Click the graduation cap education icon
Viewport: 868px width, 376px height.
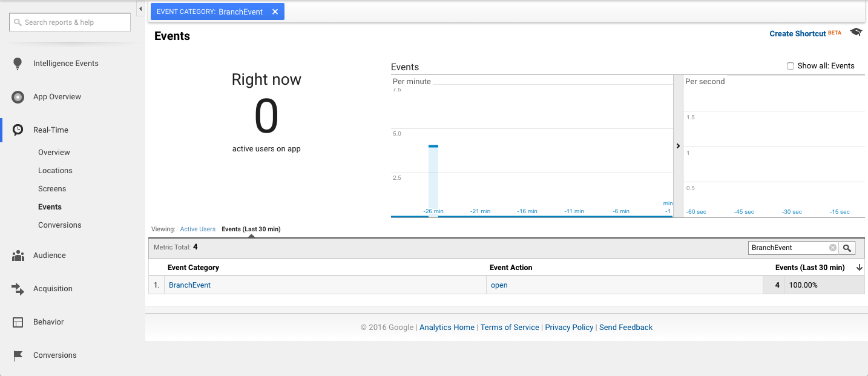pyautogui.click(x=856, y=33)
